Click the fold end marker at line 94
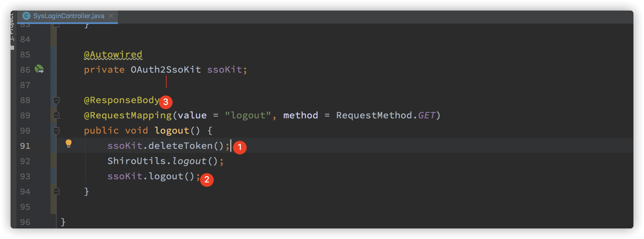The width and height of the screenshot is (644, 239). tap(56, 191)
